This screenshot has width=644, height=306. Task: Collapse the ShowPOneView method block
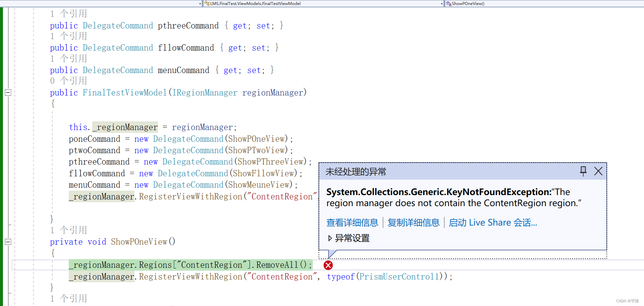8,242
